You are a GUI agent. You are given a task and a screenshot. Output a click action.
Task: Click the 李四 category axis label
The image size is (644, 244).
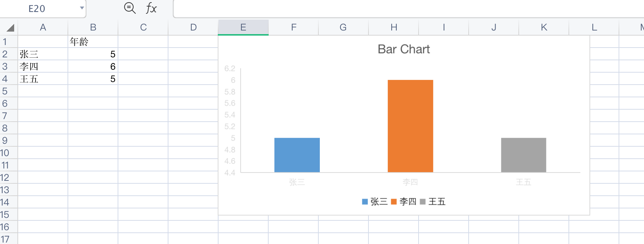(x=410, y=182)
